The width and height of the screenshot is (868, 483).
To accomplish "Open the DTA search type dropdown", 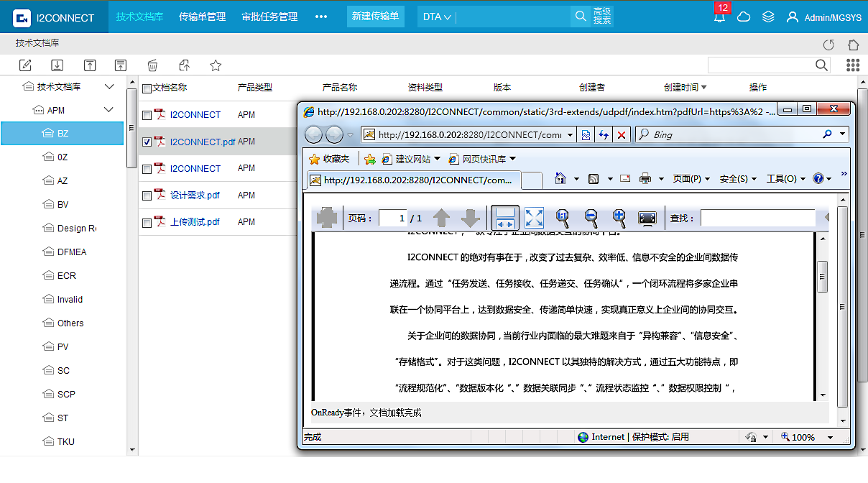I will pos(437,17).
